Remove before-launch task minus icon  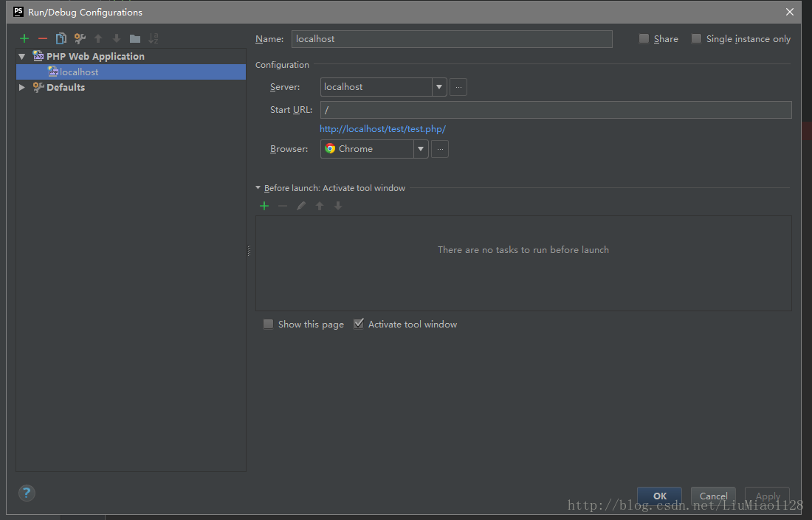[x=283, y=206]
